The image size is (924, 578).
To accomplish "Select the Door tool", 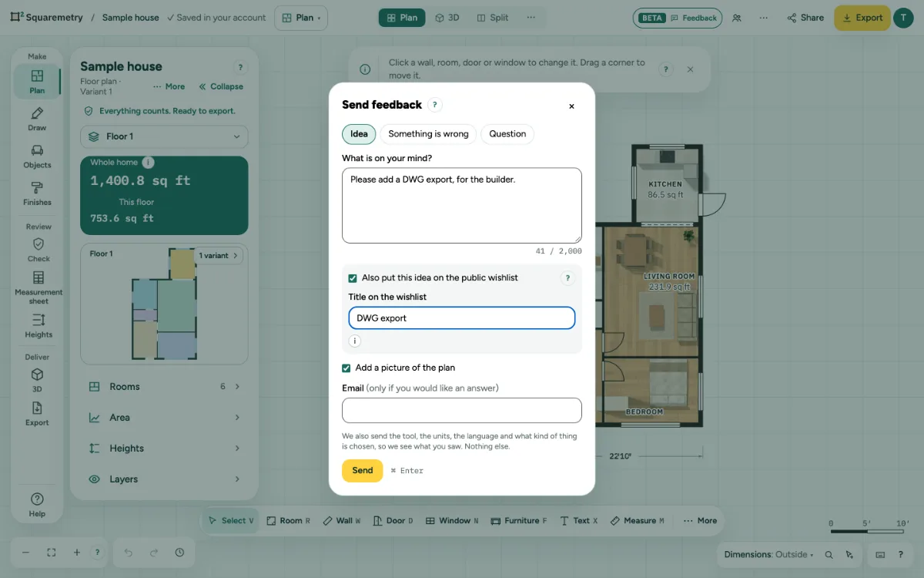I will point(393,521).
